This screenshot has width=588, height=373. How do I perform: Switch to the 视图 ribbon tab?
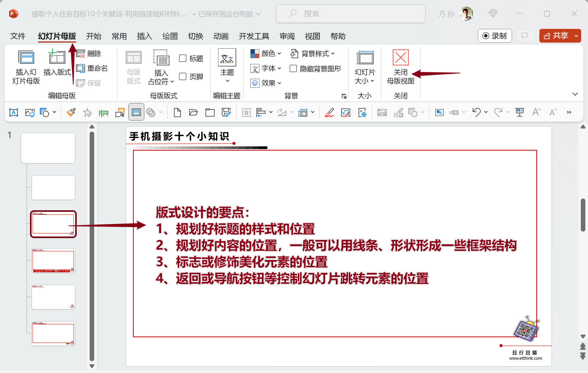click(x=312, y=36)
